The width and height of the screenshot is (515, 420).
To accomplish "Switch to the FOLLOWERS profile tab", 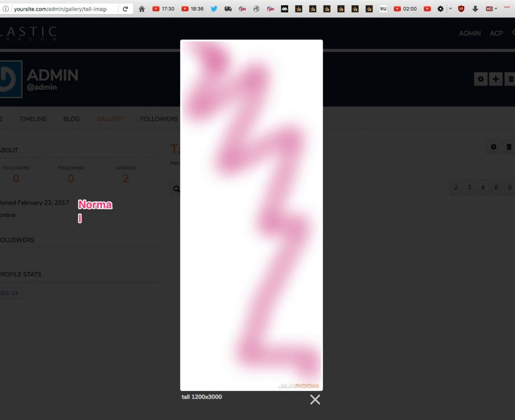I will pos(159,119).
